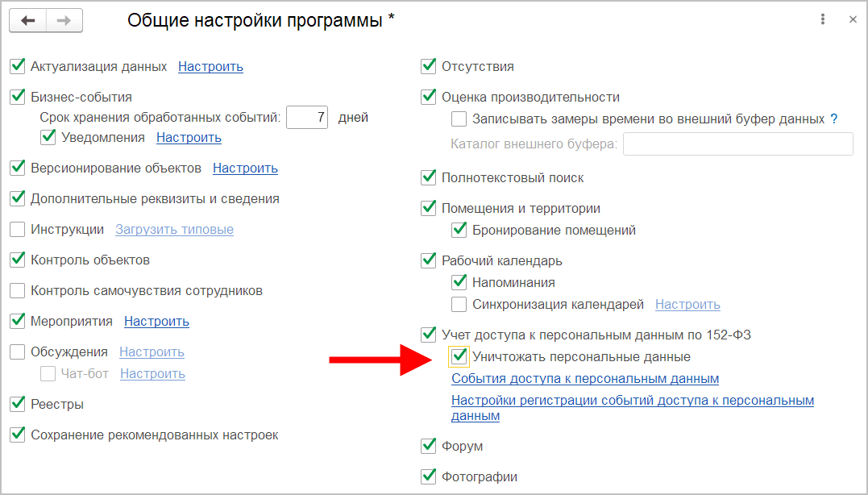Screen dimensions: 868x495
Task: Click the forward arrow navigation button
Action: coord(64,21)
